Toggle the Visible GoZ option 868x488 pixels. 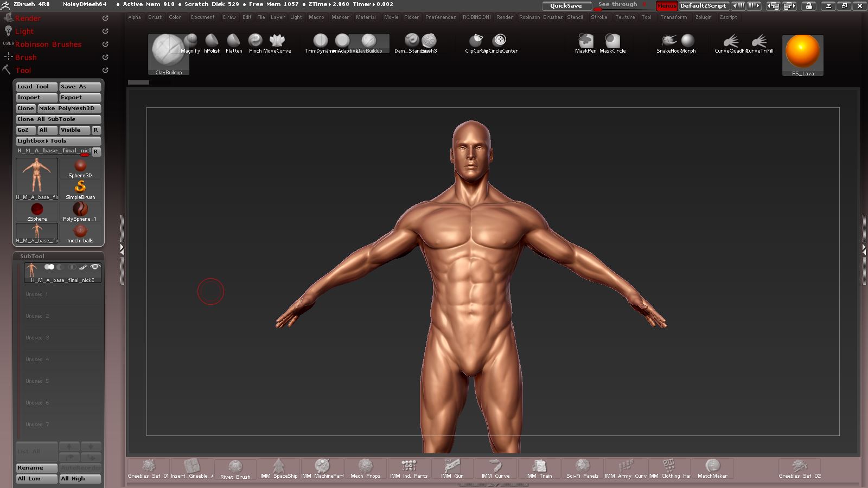coord(74,130)
